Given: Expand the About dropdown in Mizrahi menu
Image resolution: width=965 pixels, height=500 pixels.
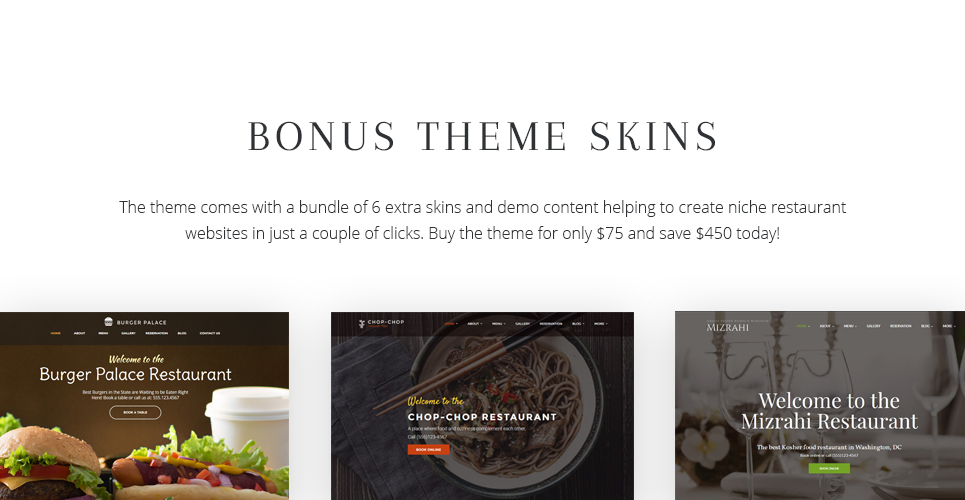Looking at the screenshot, I should (827, 326).
